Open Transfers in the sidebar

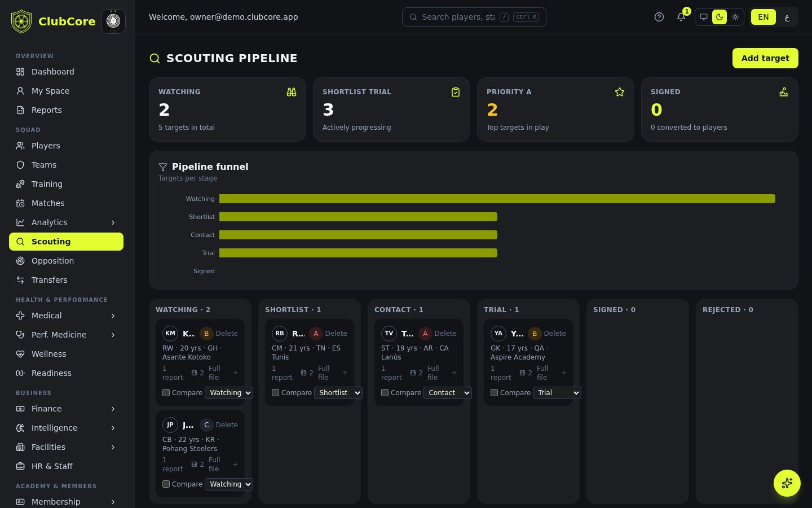pos(66,280)
